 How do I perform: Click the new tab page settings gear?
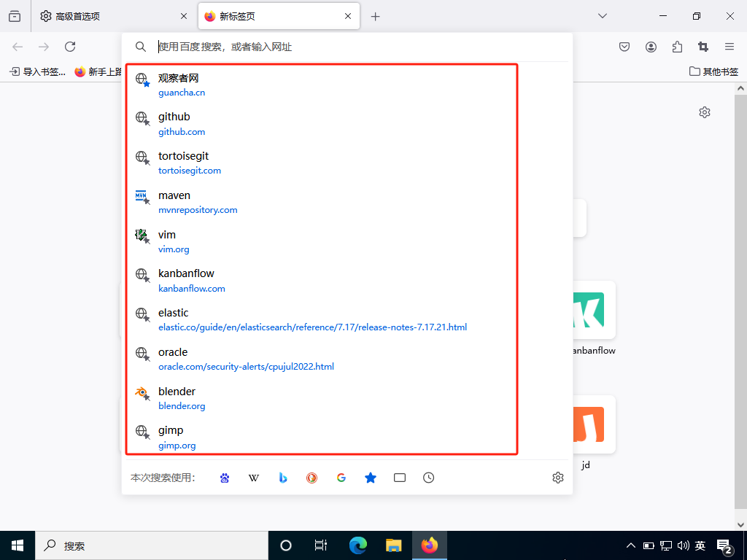pos(705,112)
